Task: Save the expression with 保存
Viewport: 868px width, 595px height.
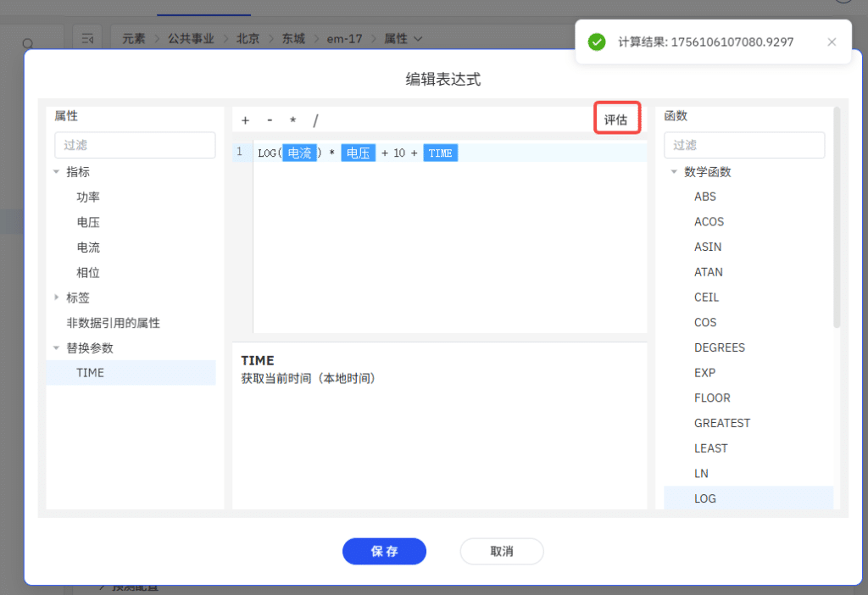Action: click(x=384, y=551)
